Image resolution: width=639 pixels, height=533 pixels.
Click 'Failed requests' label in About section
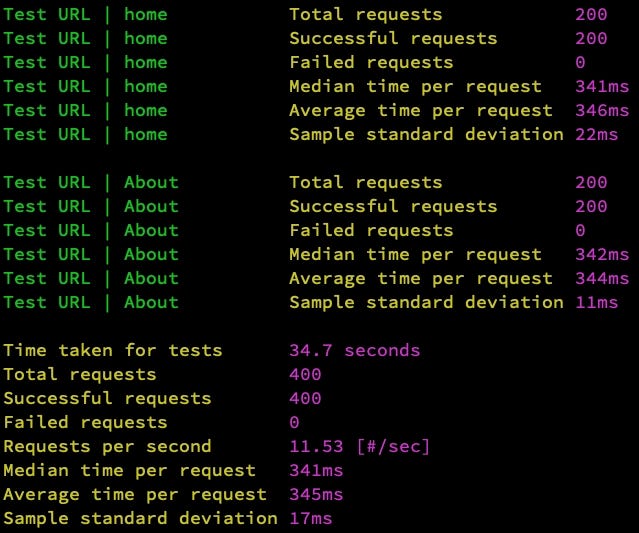[371, 231]
